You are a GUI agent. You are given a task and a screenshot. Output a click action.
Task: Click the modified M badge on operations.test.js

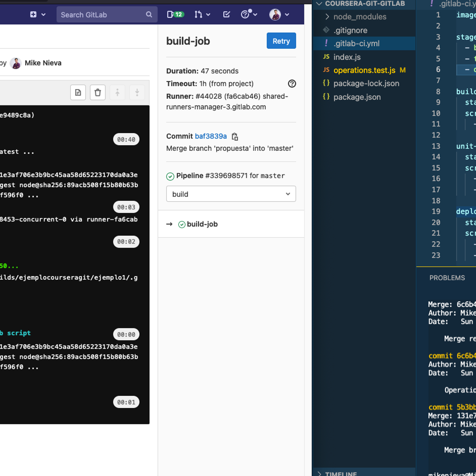point(403,70)
